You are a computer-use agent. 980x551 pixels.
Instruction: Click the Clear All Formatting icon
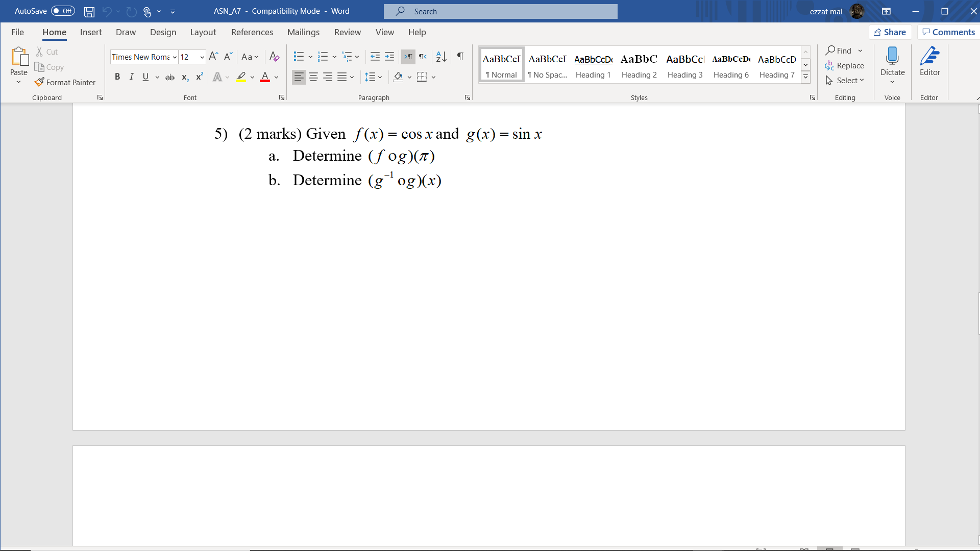(274, 57)
